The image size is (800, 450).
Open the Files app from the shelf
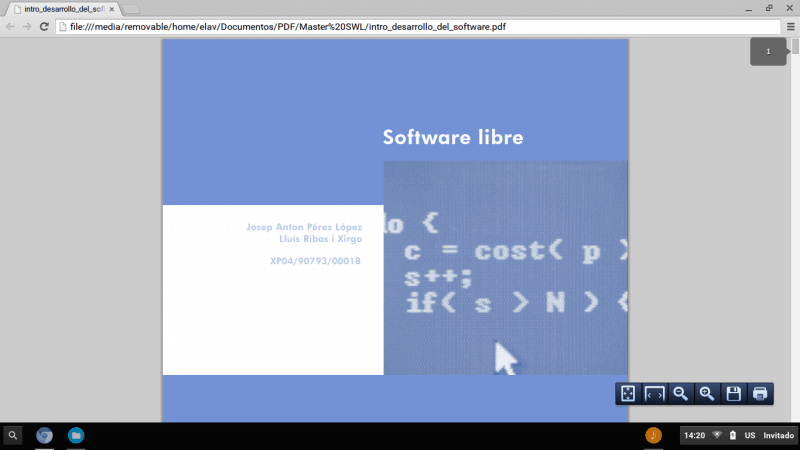point(76,436)
